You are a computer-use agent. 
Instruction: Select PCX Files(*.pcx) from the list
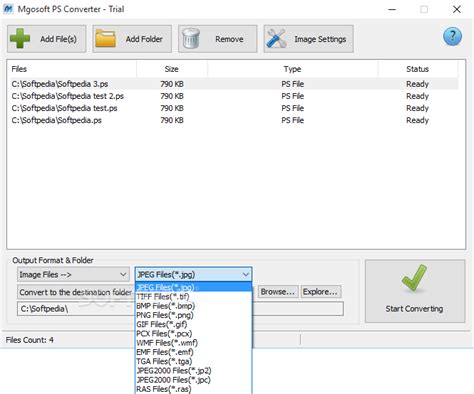[x=193, y=333]
